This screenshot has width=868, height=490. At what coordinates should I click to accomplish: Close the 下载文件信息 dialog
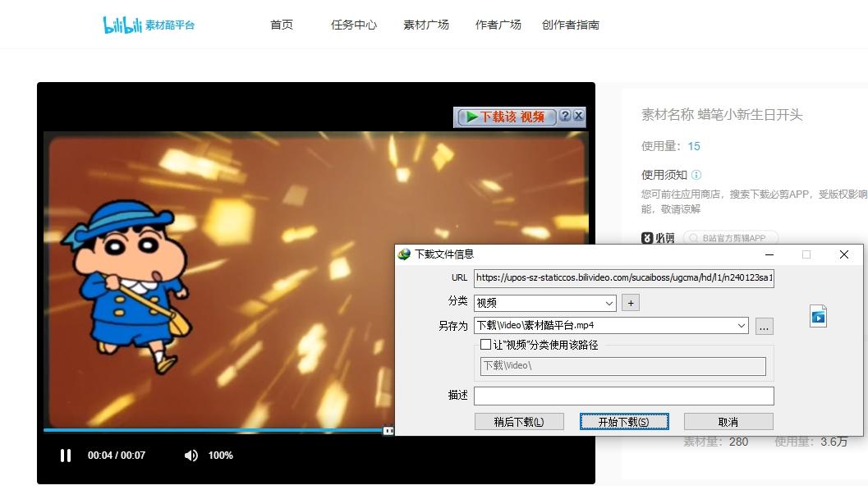pyautogui.click(x=843, y=254)
